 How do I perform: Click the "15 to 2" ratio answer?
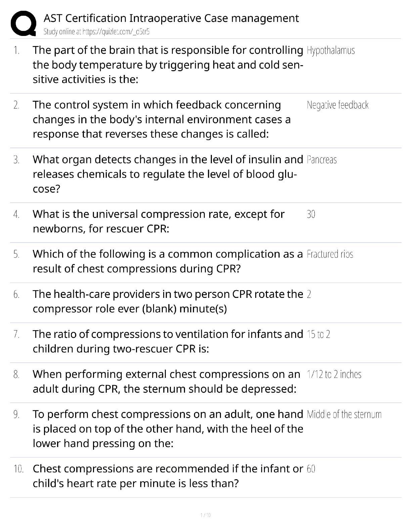coord(318,335)
